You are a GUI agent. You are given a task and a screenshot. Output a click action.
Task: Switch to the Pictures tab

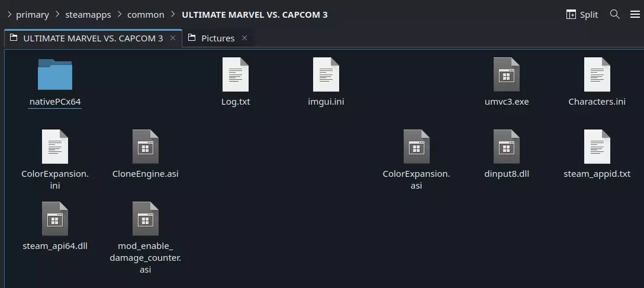pos(217,38)
